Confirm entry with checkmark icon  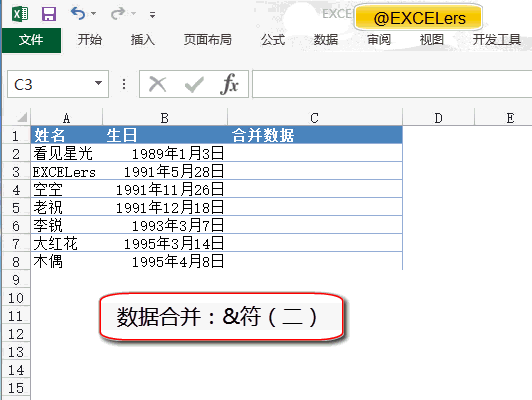[194, 84]
